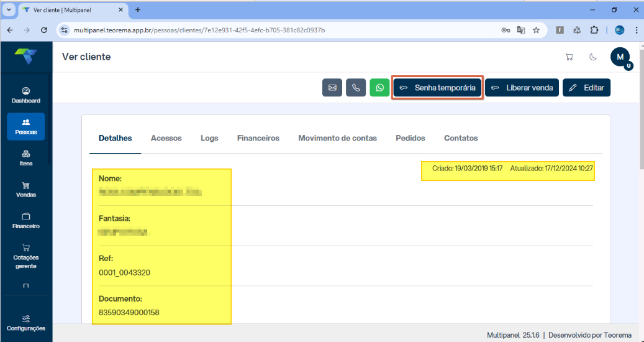Click the Desenvolvido por Teorema footer text
Screen dimensions: 644x342
coord(590,335)
